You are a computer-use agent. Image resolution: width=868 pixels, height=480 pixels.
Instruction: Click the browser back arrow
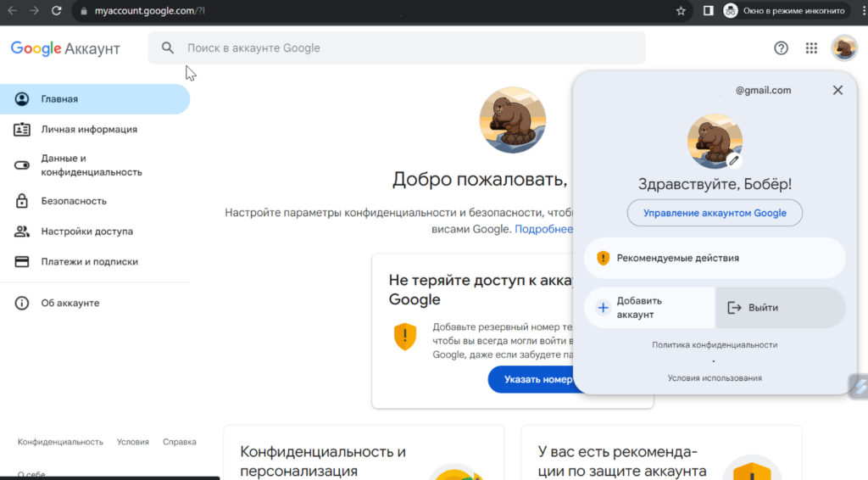pyautogui.click(x=12, y=10)
